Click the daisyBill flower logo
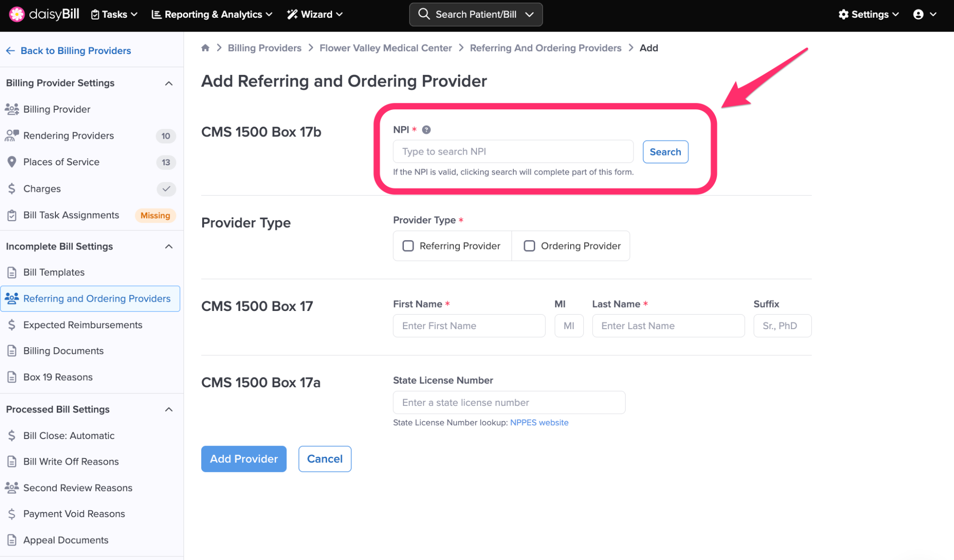This screenshot has height=560, width=954. 17,14
